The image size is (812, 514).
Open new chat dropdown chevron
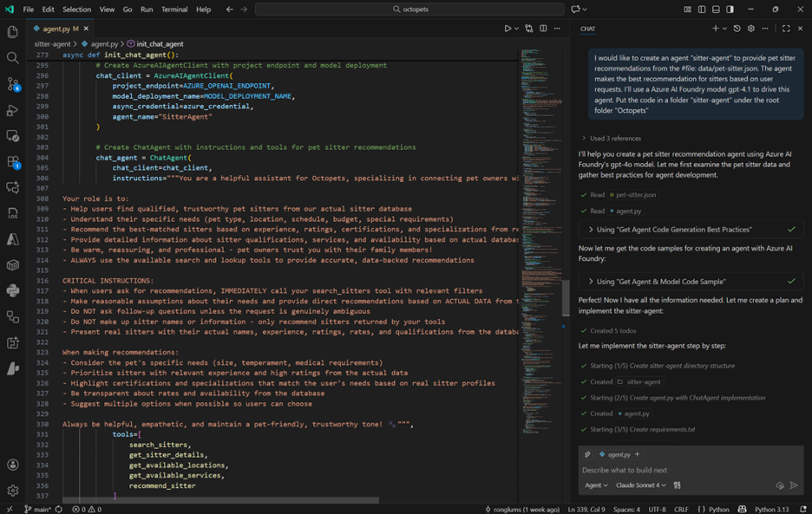coord(724,29)
